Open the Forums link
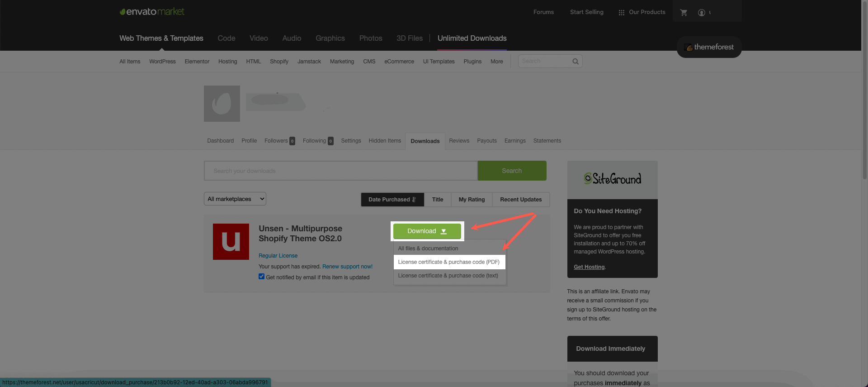 coord(543,12)
